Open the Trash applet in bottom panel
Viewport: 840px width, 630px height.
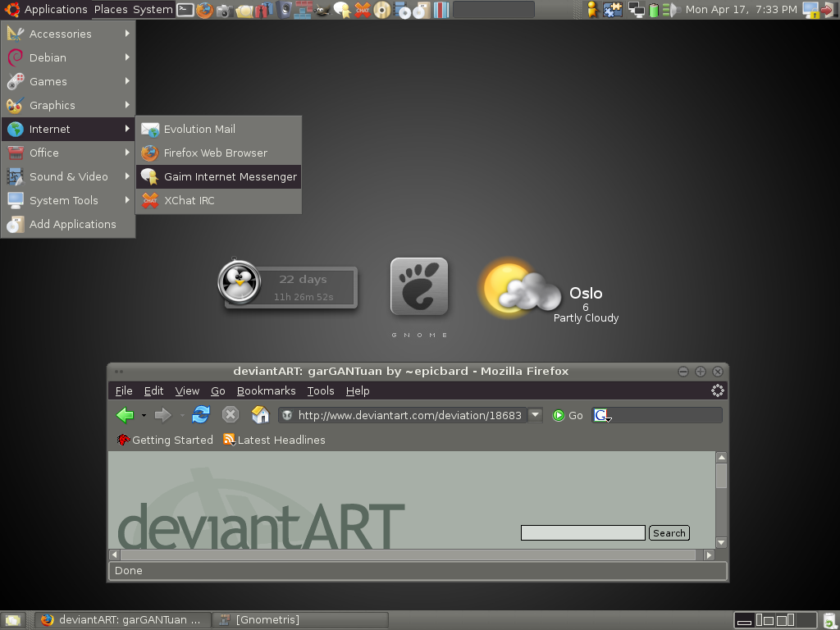(x=829, y=620)
